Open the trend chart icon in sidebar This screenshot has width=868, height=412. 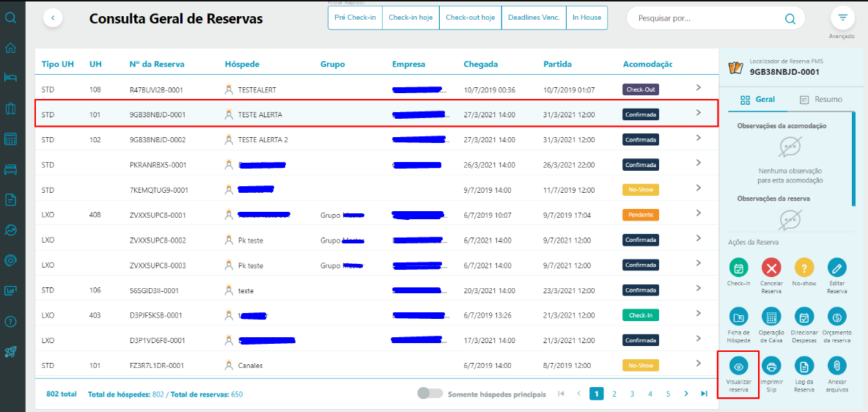pos(10,229)
